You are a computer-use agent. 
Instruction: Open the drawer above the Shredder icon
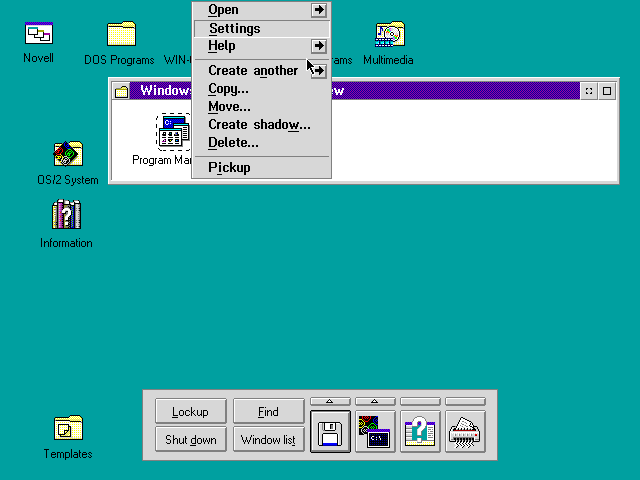point(465,401)
